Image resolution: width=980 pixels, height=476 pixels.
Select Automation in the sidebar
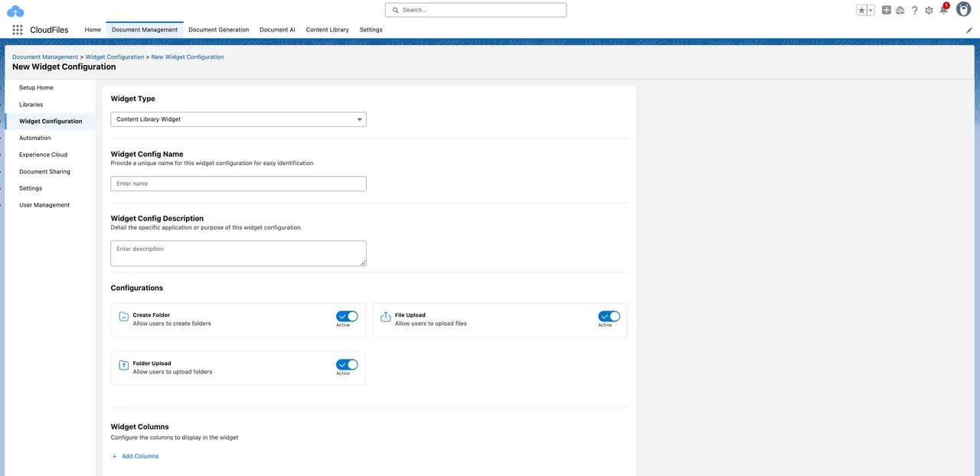pos(35,138)
